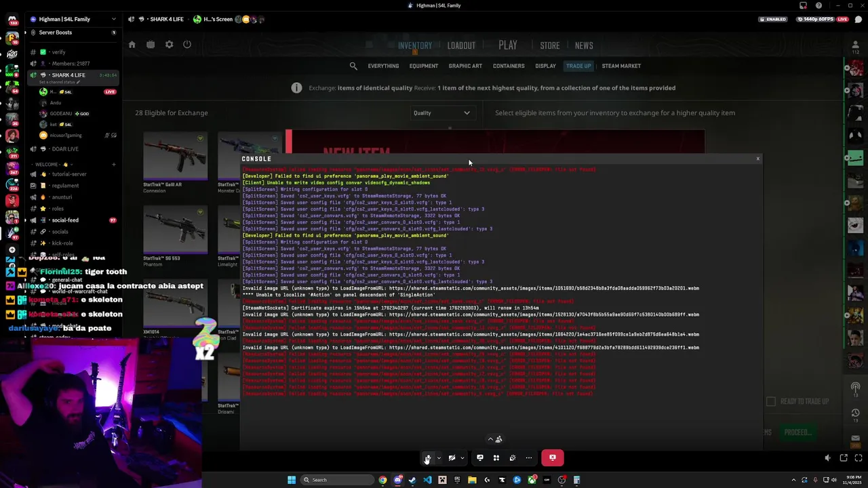Switch to INVENTORY tab

(x=415, y=45)
